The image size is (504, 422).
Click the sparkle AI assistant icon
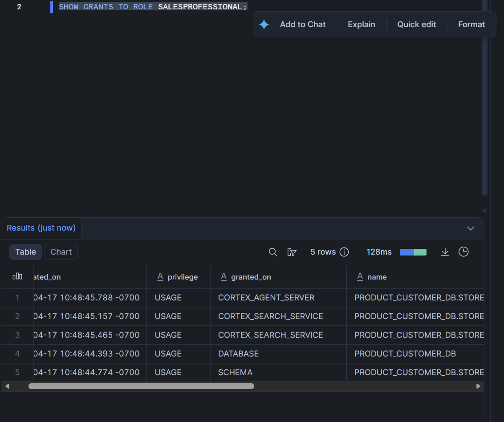pos(264,24)
